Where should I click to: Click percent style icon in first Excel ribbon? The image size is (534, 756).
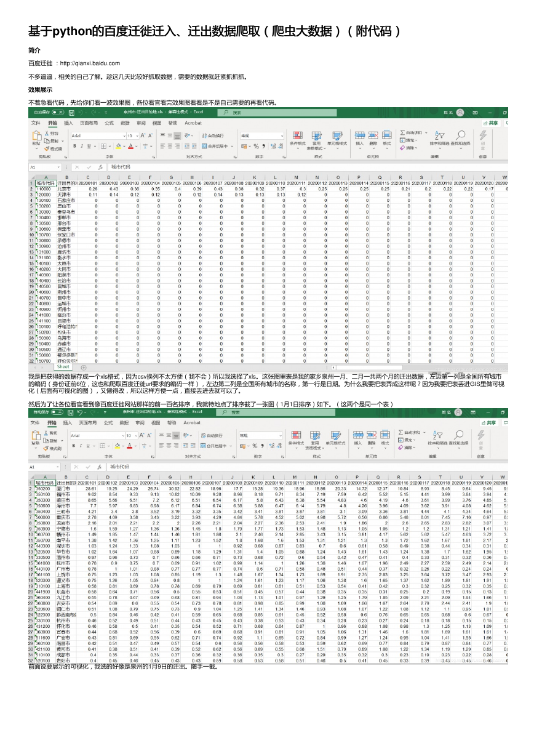tap(256, 146)
